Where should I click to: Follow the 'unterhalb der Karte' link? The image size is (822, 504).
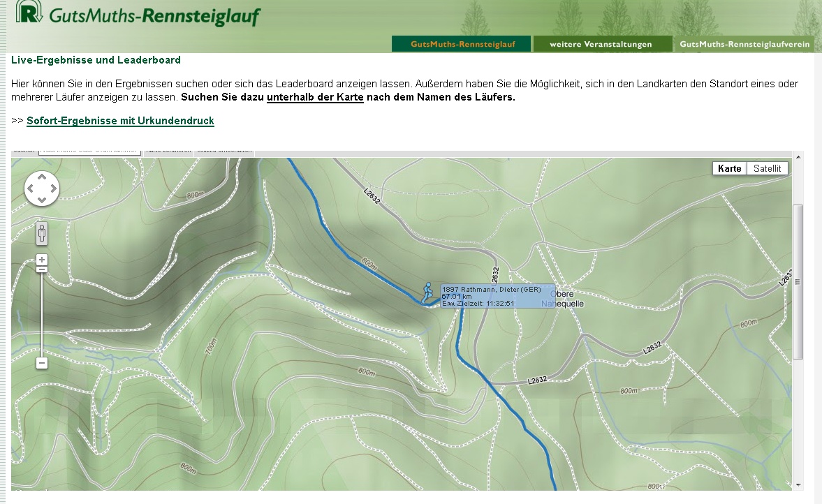point(315,97)
